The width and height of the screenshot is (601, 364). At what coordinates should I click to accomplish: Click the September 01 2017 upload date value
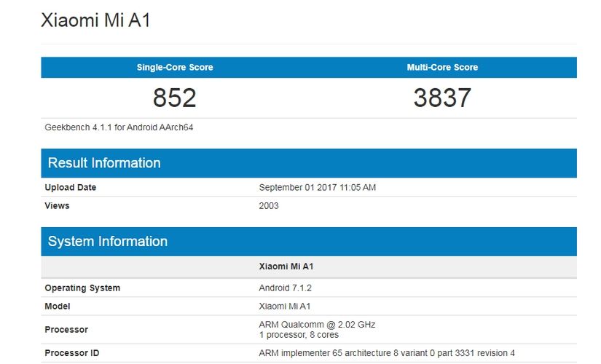tap(318, 187)
